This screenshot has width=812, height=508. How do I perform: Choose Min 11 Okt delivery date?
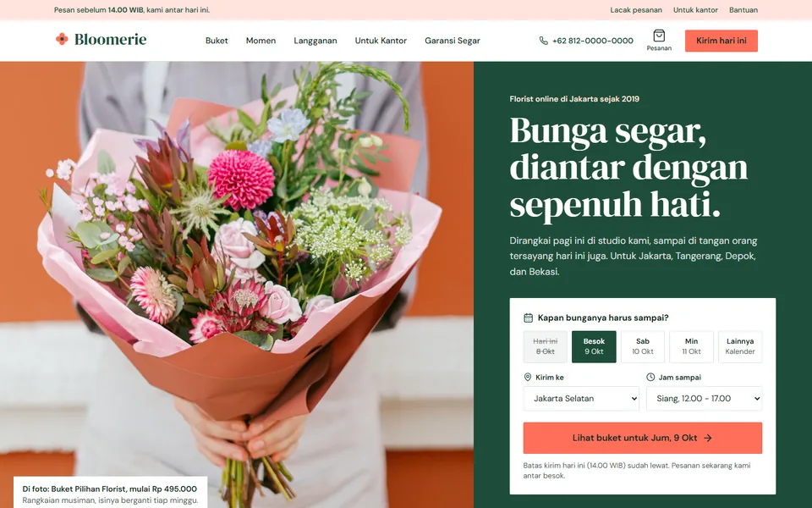[x=691, y=346]
